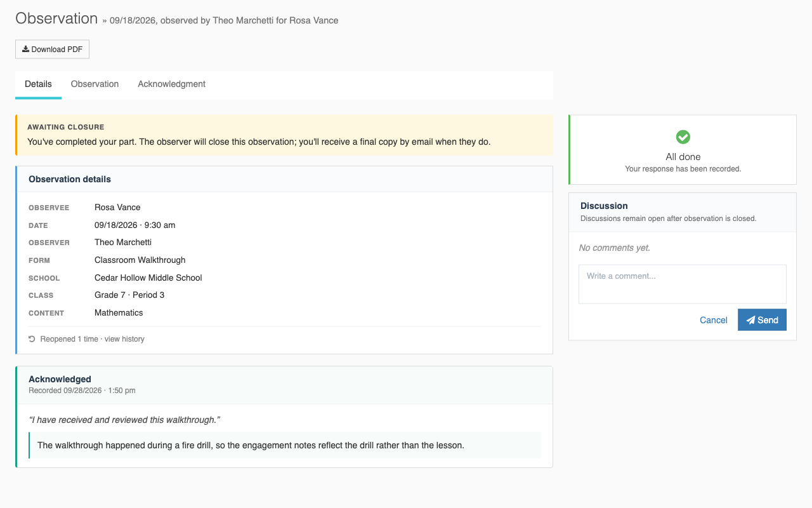Switch to the Observation tab
Viewport: 812px width, 508px height.
[x=95, y=84]
